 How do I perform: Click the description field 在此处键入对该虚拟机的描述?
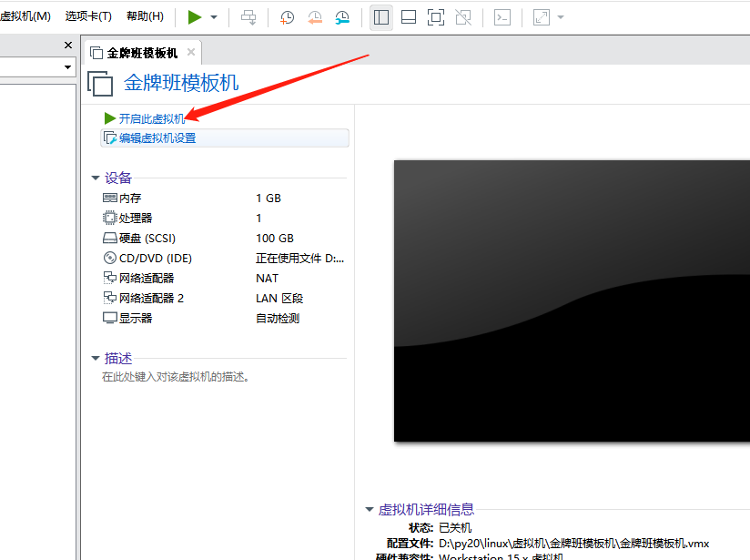[176, 377]
